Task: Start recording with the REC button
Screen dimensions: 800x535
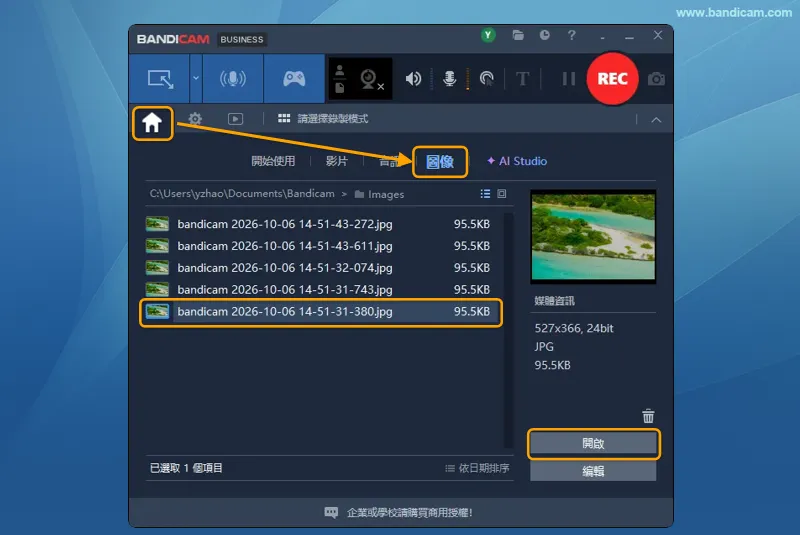Action: (612, 79)
